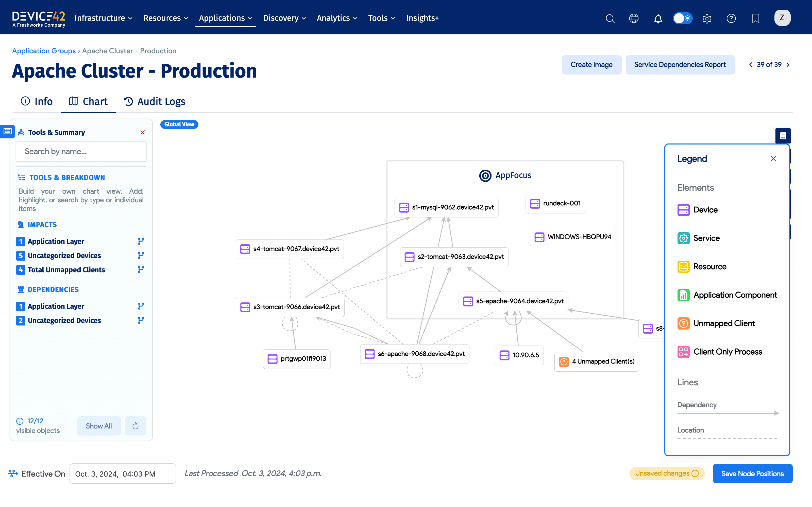Open the global search magnifier icon
The image size is (812, 507).
[610, 19]
